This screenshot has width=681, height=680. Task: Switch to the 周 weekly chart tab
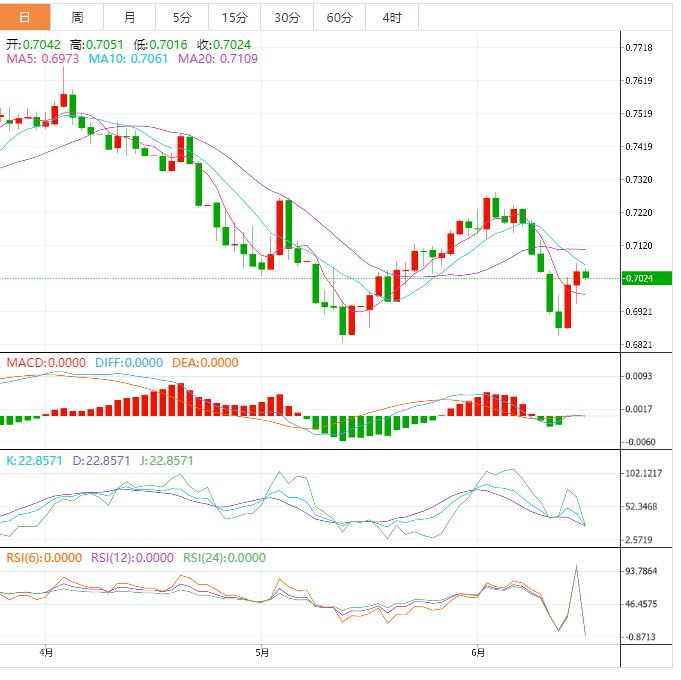[78, 17]
